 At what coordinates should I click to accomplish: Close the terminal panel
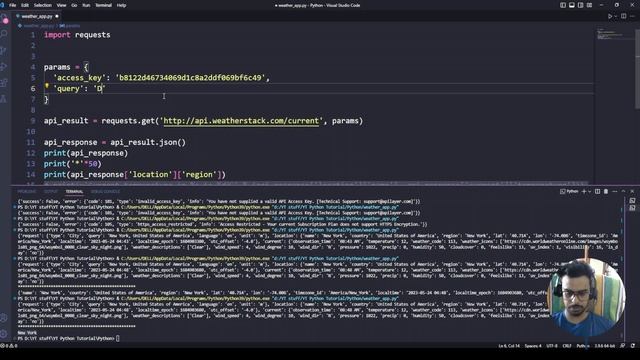click(632, 191)
